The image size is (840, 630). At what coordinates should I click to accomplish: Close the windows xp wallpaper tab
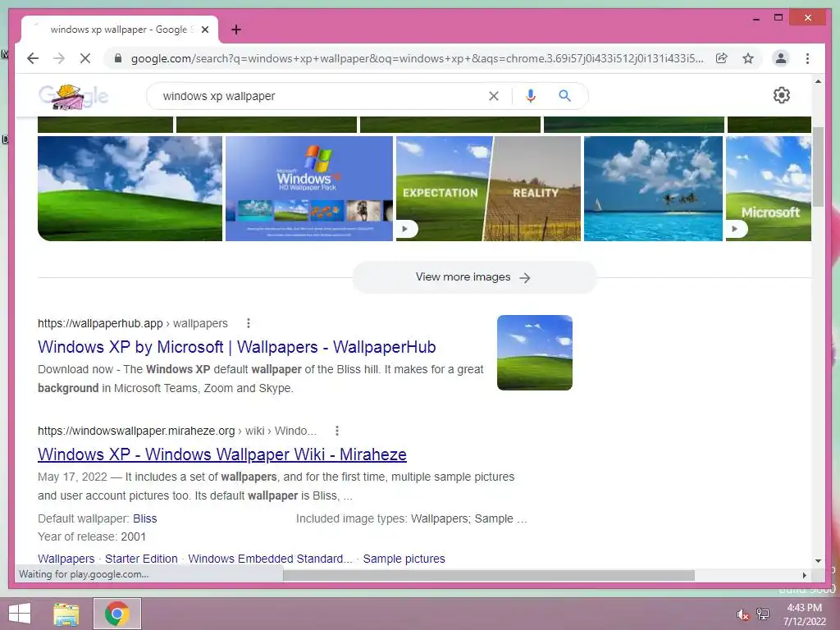(204, 30)
